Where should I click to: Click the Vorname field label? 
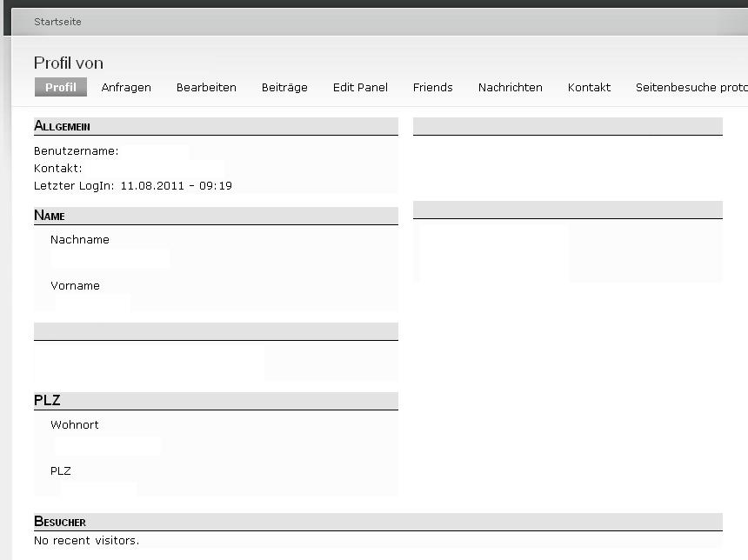75,286
